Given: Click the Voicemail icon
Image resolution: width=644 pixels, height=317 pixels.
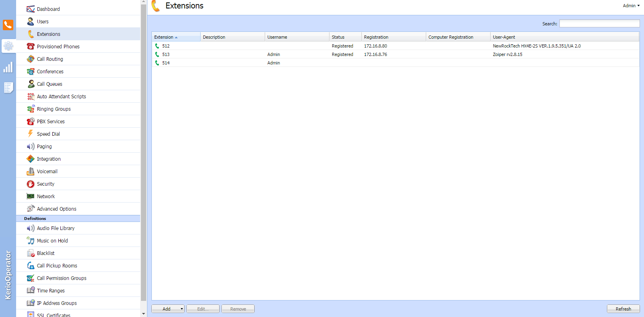Looking at the screenshot, I should (31, 171).
